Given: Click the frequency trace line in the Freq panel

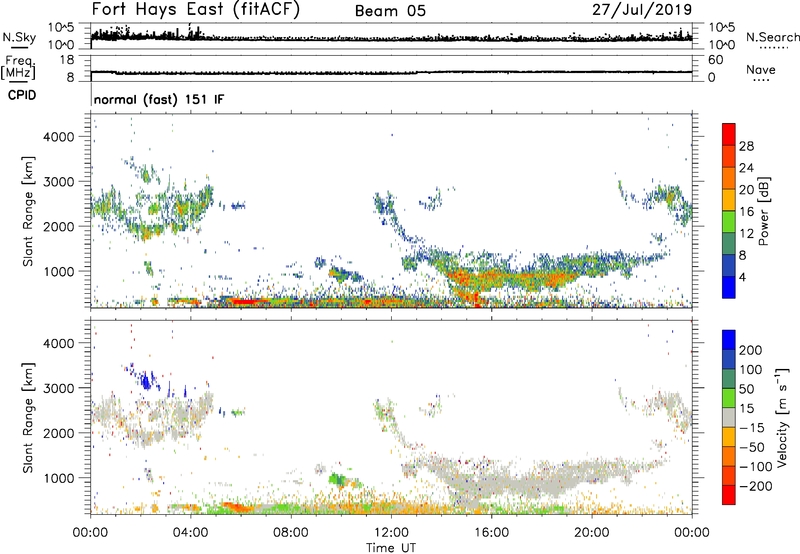Looking at the screenshot, I should [391, 73].
